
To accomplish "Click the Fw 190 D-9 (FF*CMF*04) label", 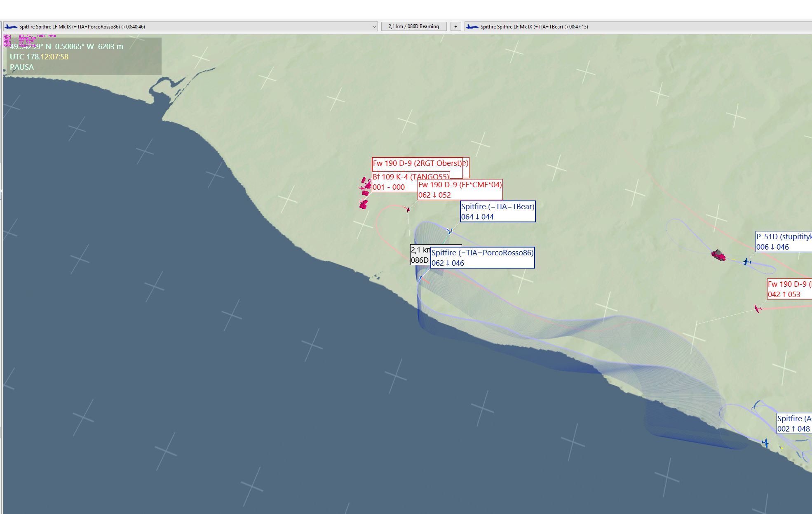I will point(460,190).
